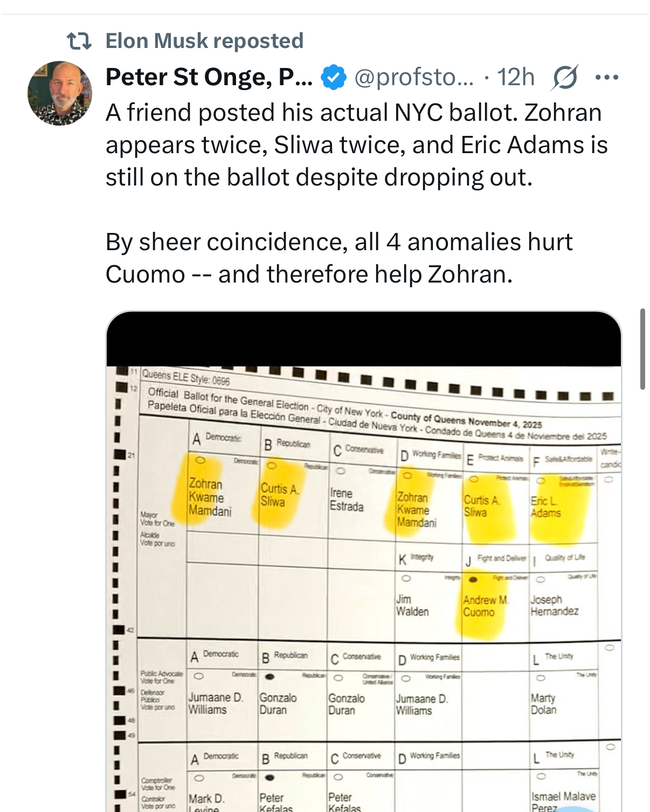Image resolution: width=650 pixels, height=812 pixels.
Task: Click the oval above Joseph Hernandez
Action: click(x=541, y=580)
